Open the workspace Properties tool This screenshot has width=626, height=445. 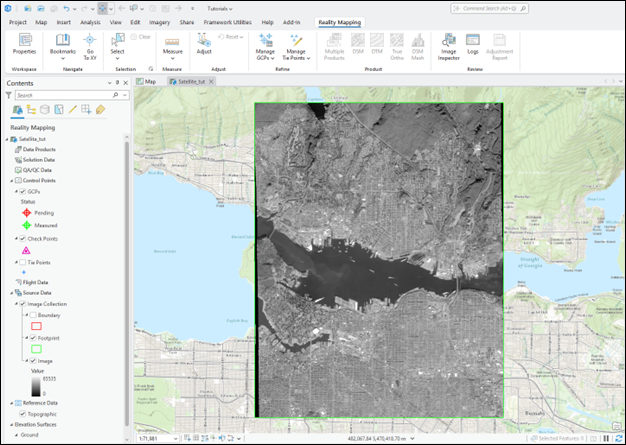coord(24,41)
